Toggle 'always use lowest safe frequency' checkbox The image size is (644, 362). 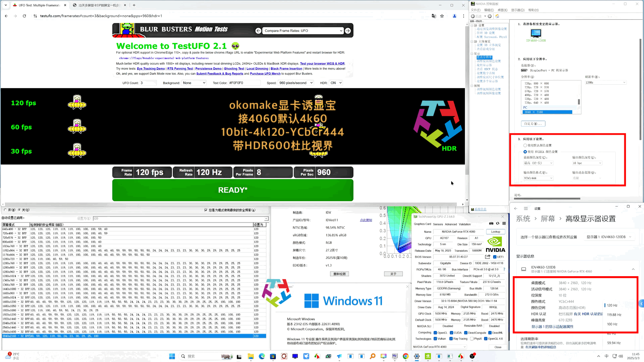[206, 210]
